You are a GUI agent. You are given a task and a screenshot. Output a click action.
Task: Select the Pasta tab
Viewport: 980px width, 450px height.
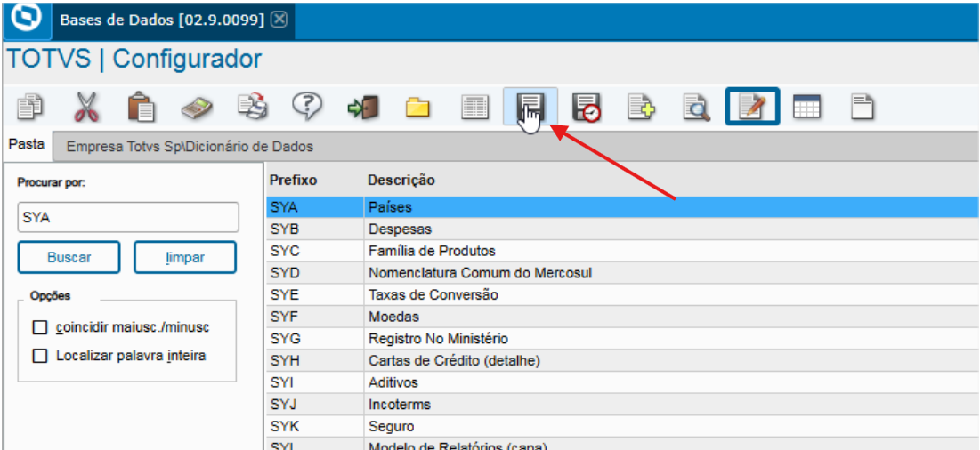tap(26, 146)
